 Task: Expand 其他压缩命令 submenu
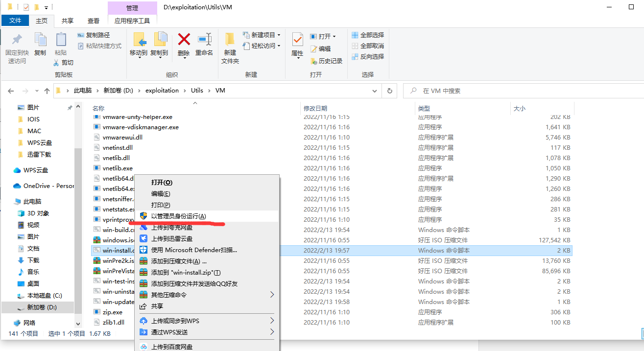click(207, 295)
